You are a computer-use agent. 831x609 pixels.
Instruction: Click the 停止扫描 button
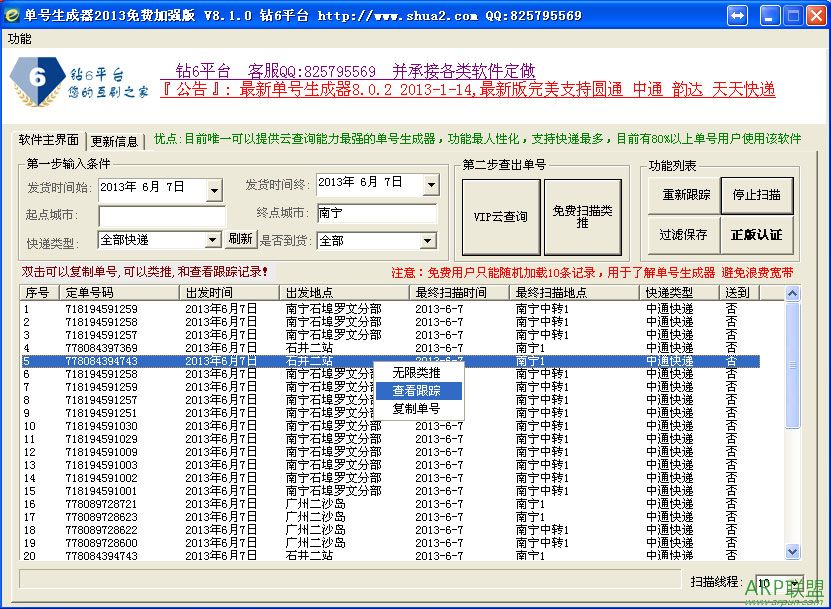[756, 195]
